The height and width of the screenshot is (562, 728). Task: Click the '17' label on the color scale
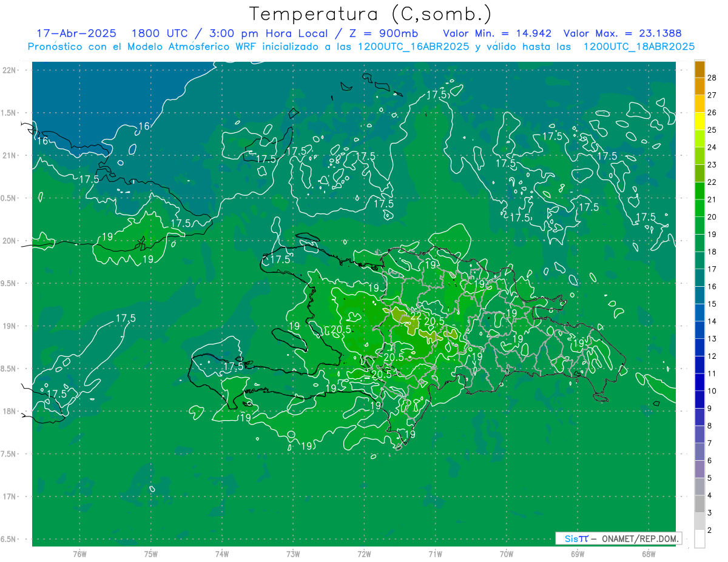tap(712, 269)
